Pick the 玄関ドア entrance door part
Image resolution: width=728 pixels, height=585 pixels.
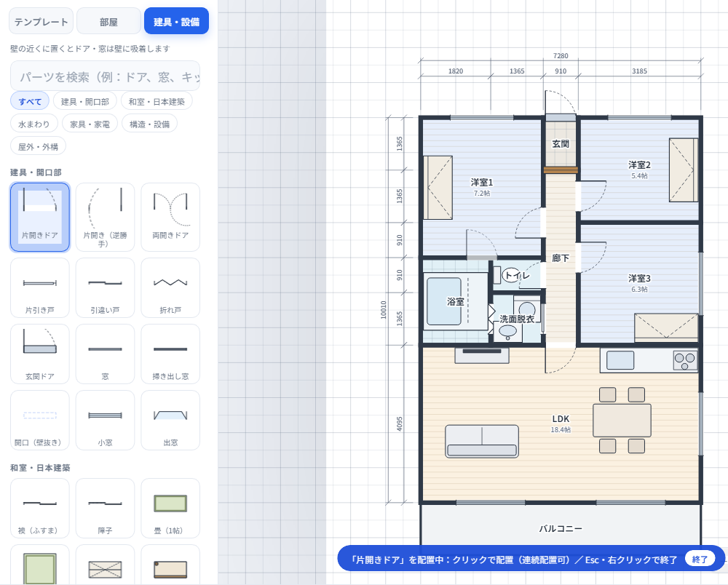coord(40,354)
